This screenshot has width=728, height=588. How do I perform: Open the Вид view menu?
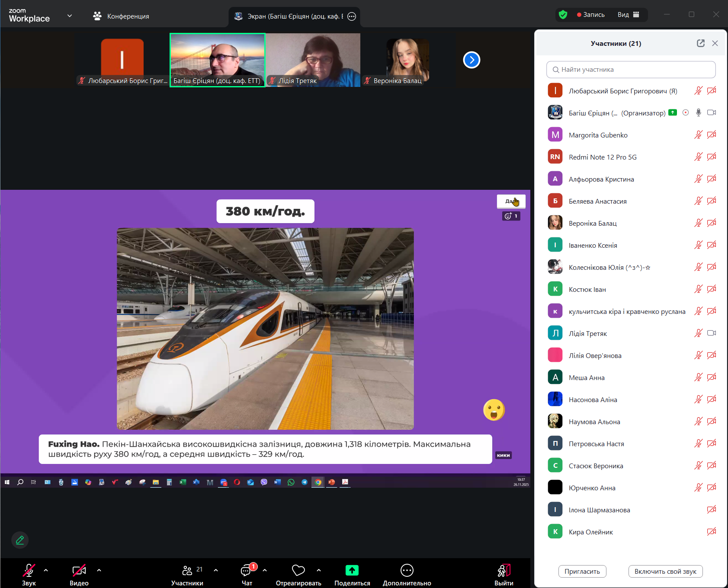pyautogui.click(x=628, y=15)
